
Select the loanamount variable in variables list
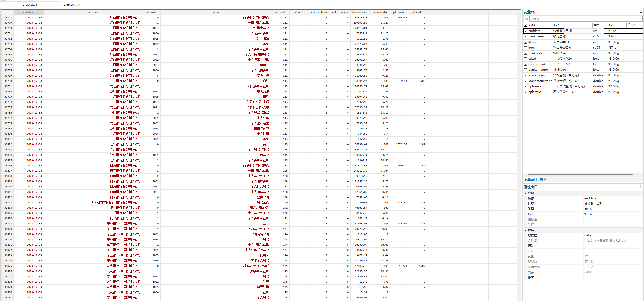pos(537,75)
